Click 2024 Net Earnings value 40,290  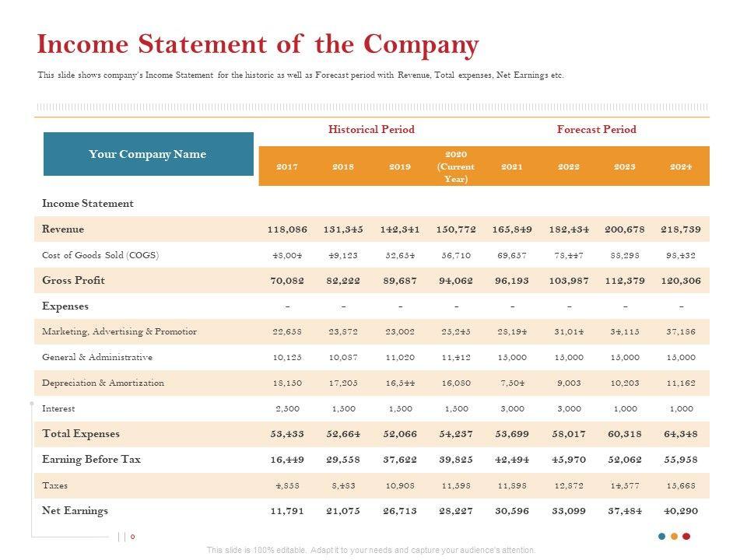680,511
